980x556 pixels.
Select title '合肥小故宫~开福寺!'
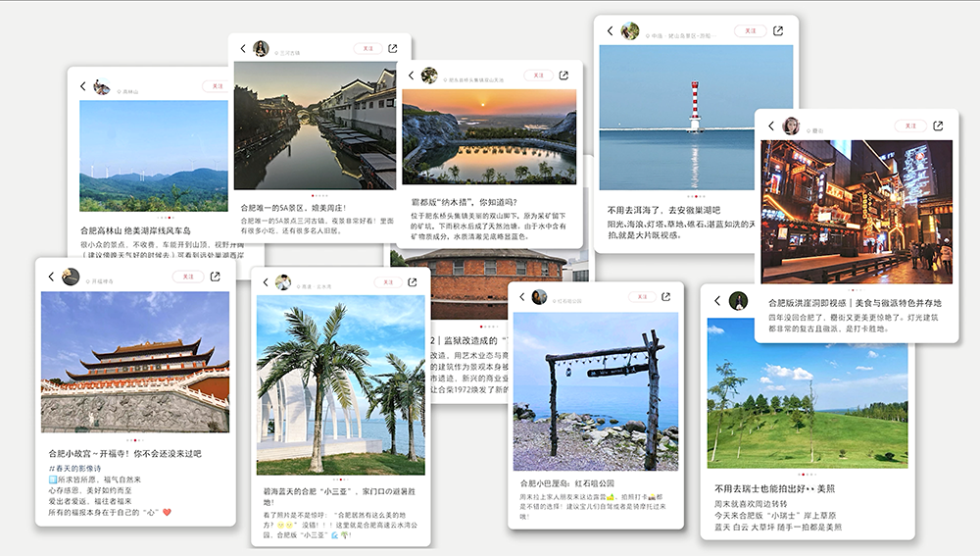click(89, 453)
